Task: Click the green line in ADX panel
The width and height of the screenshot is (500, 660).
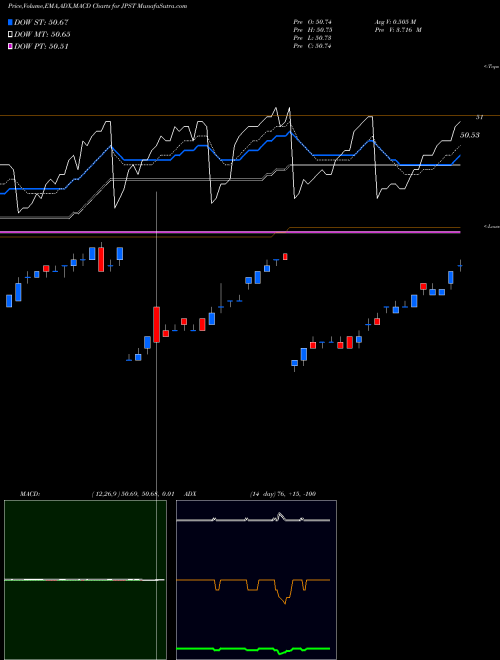Action: tap(253, 649)
